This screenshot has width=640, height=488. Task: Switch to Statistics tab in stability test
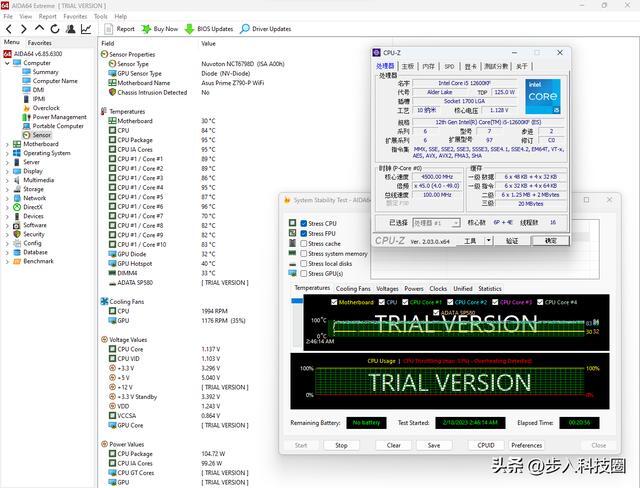[490, 288]
